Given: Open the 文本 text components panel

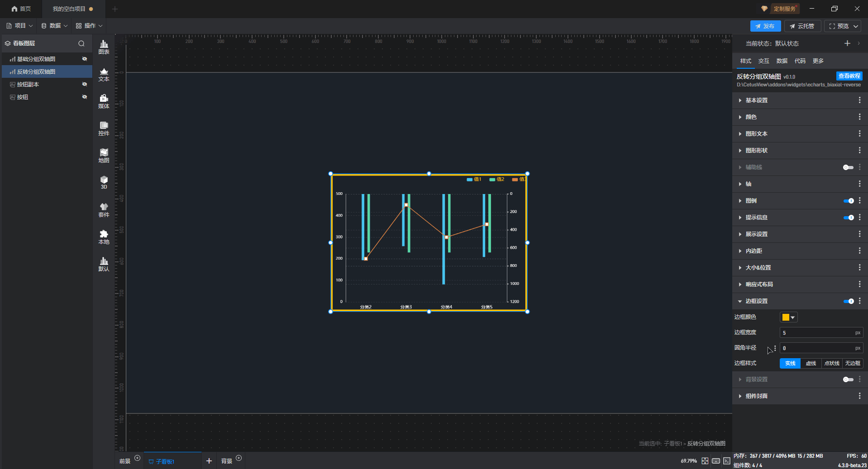Looking at the screenshot, I should [104, 74].
